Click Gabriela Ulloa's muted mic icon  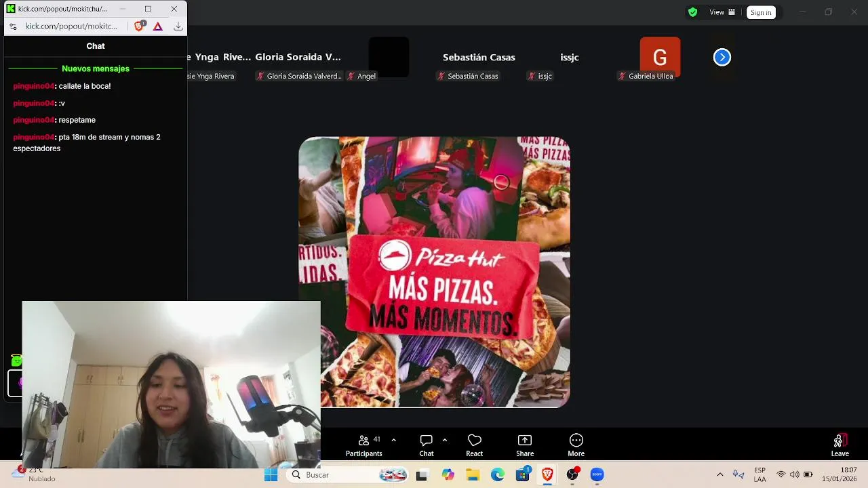[622, 76]
